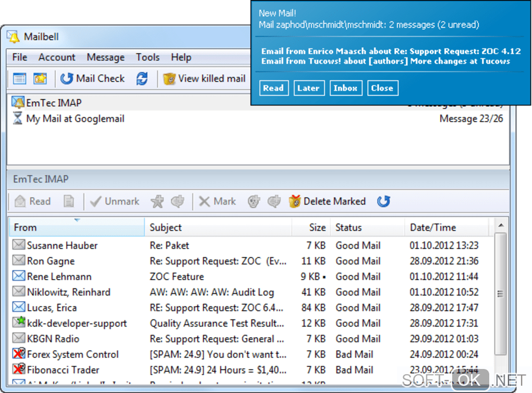This screenshot has width=532, height=393.
Task: Sort by the Status column header
Action: tap(368, 227)
